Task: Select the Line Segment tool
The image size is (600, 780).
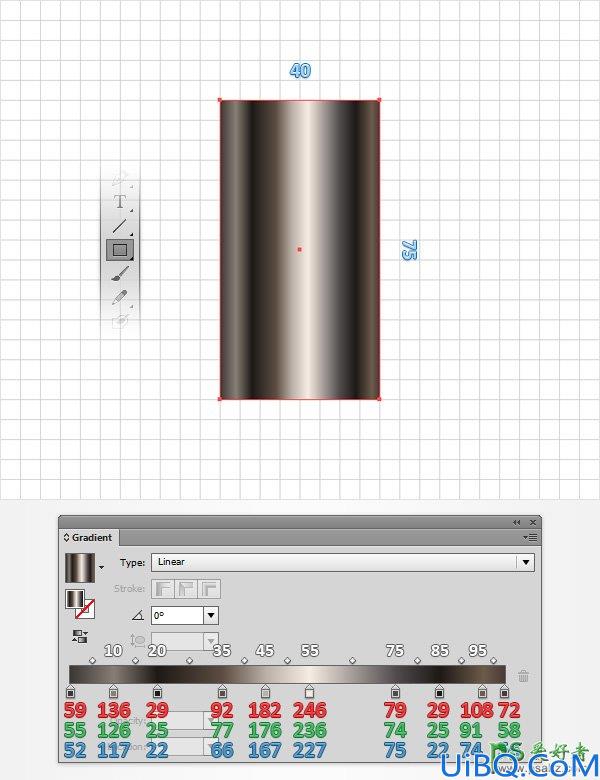Action: [119, 226]
